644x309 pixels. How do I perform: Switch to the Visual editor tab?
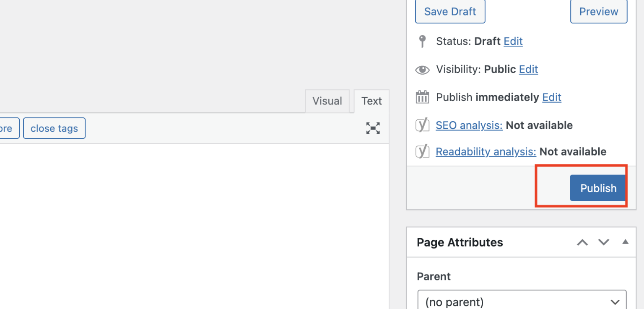[327, 101]
